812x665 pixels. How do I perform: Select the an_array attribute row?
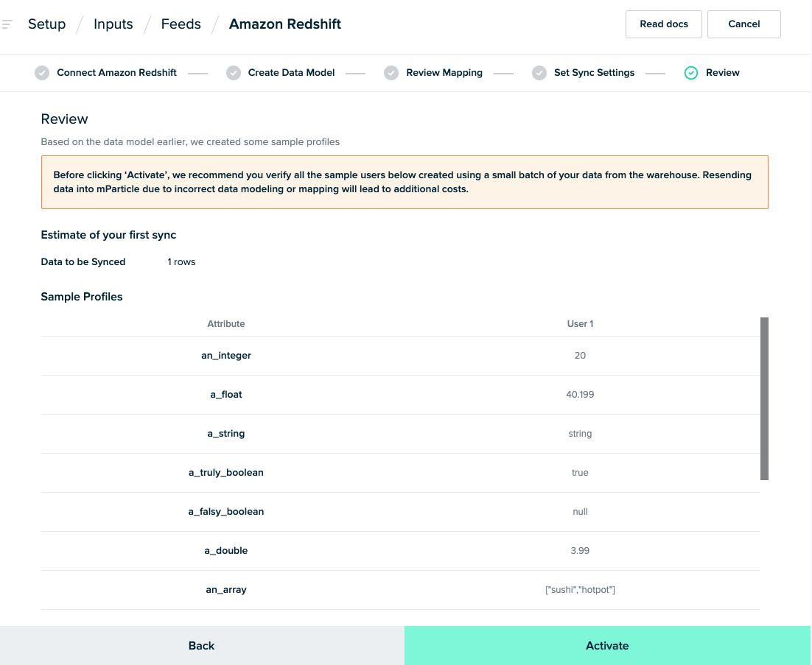(400, 590)
